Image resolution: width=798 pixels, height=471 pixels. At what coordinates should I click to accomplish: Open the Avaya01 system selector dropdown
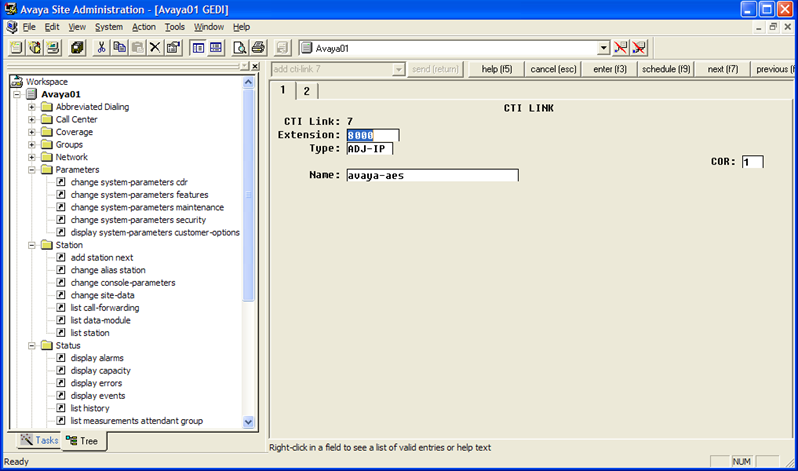pos(603,48)
